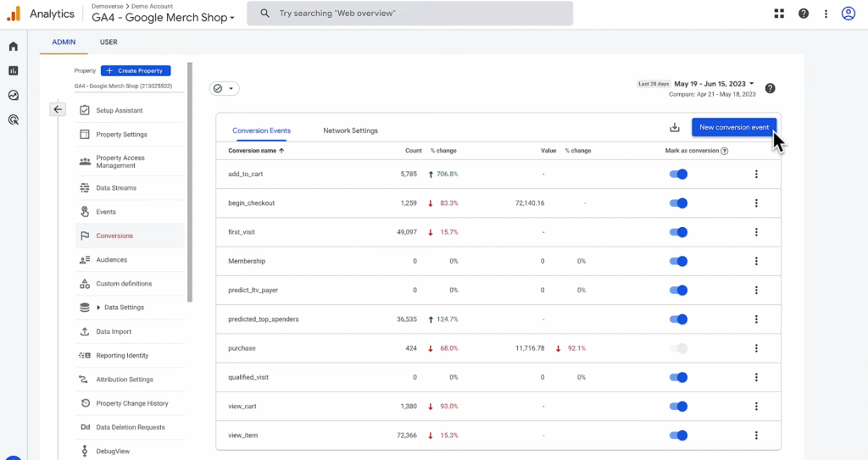
Task: Open more options for qualified_visit row
Action: 756,378
